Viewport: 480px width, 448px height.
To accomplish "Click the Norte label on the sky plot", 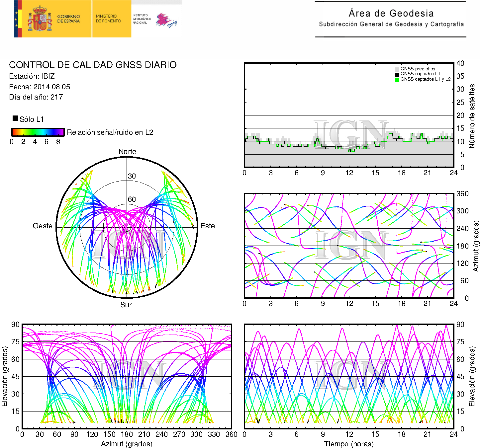I will (127, 152).
